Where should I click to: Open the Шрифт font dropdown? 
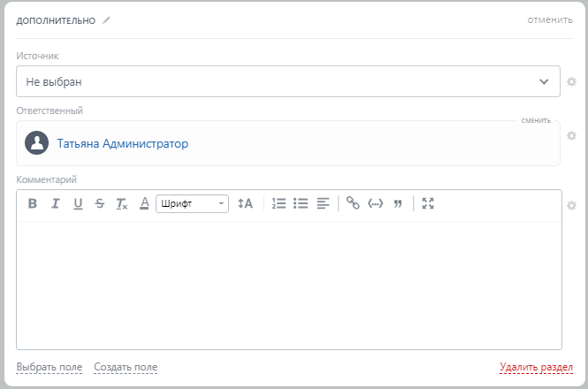[192, 203]
